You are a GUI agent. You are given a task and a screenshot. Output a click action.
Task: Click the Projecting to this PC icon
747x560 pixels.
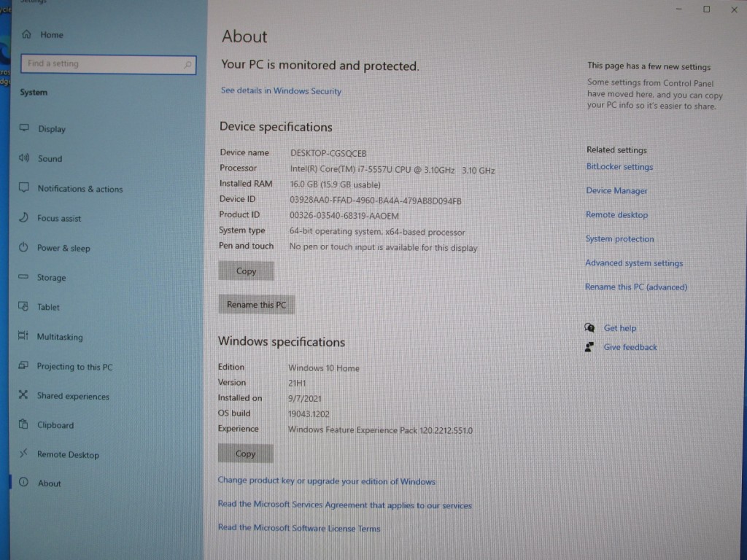point(23,365)
